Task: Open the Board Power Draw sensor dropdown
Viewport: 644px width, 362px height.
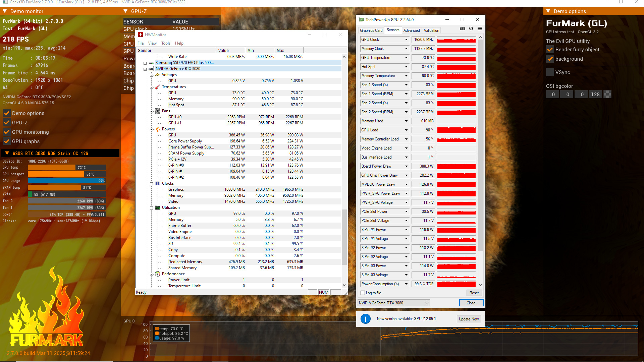Action: tap(406, 166)
